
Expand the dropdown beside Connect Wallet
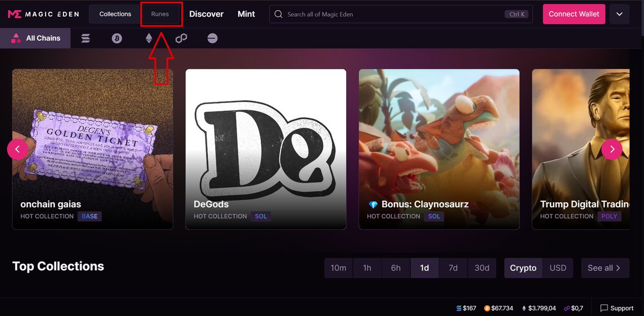pyautogui.click(x=619, y=14)
